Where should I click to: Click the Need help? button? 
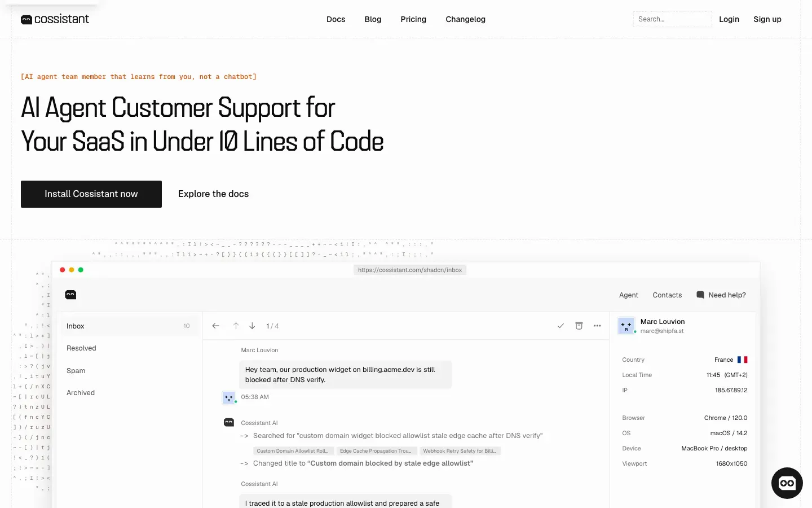pos(721,295)
